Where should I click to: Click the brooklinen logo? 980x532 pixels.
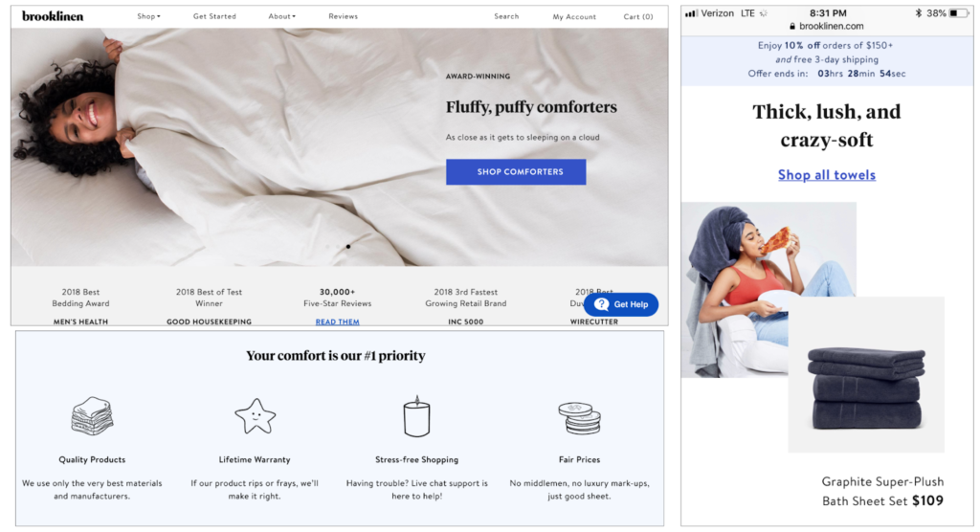point(53,16)
